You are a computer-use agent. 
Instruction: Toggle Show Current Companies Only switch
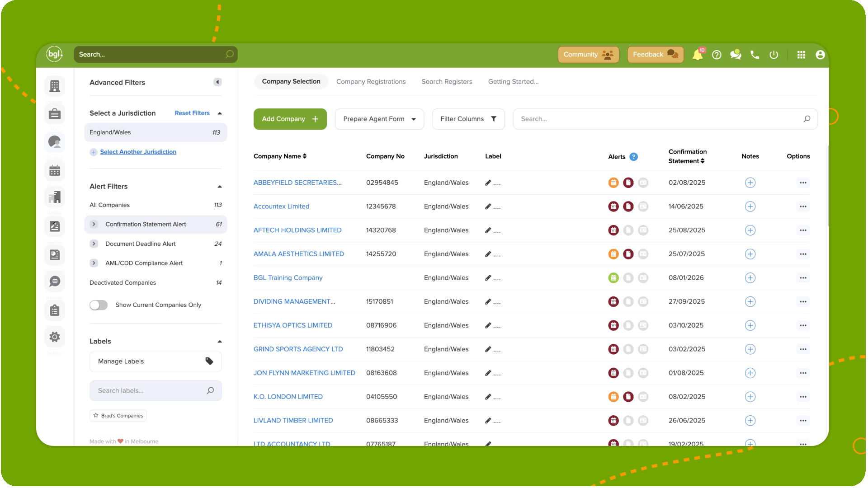pos(99,305)
